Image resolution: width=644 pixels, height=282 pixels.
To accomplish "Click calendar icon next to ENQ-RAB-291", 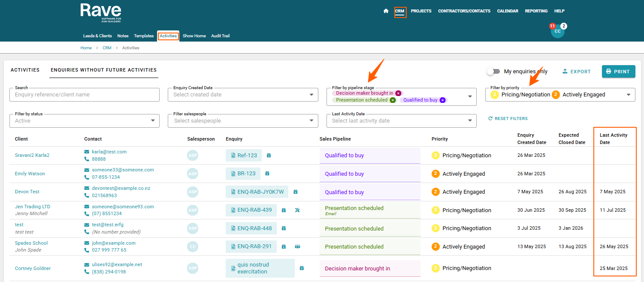I will tap(283, 246).
